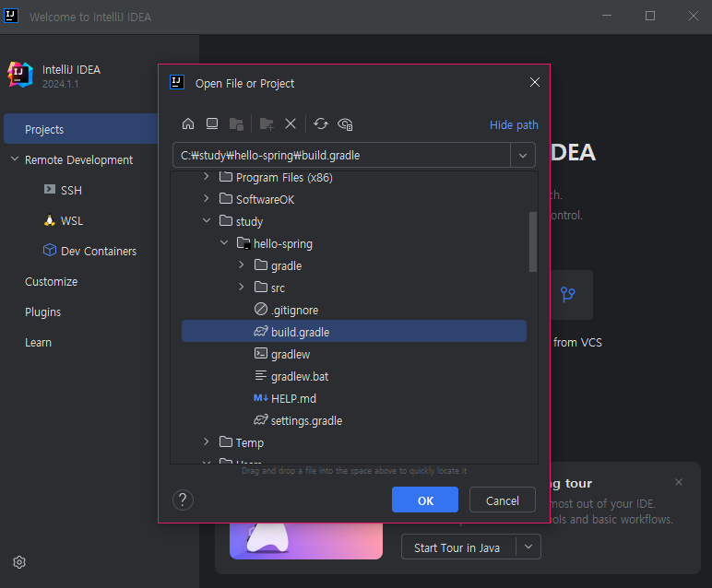The height and width of the screenshot is (588, 712).
Task: Open help for the file dialog
Action: [x=183, y=500]
